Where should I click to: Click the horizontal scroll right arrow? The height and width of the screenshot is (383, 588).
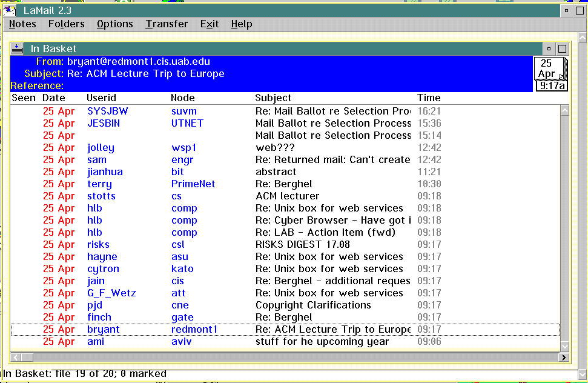tap(564, 358)
